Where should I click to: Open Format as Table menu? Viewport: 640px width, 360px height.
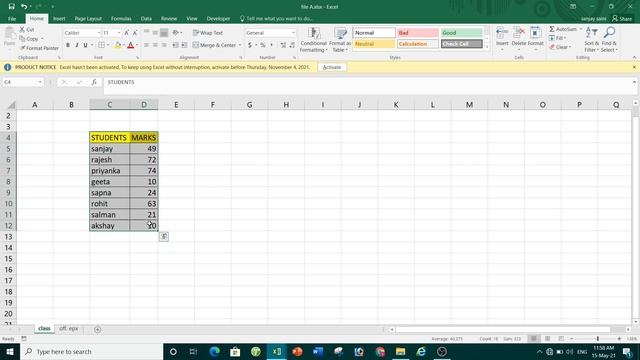coord(340,40)
